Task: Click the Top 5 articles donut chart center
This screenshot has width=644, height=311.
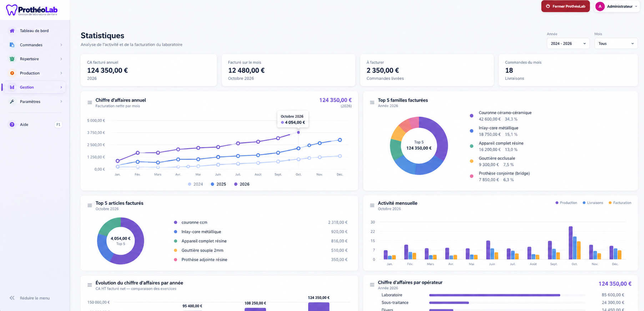Action: click(x=121, y=241)
